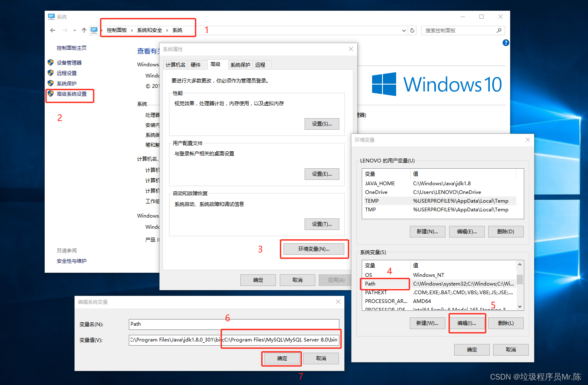Click the 变量值(V) field with MySQL path
The height and width of the screenshot is (385, 588).
[234, 340]
